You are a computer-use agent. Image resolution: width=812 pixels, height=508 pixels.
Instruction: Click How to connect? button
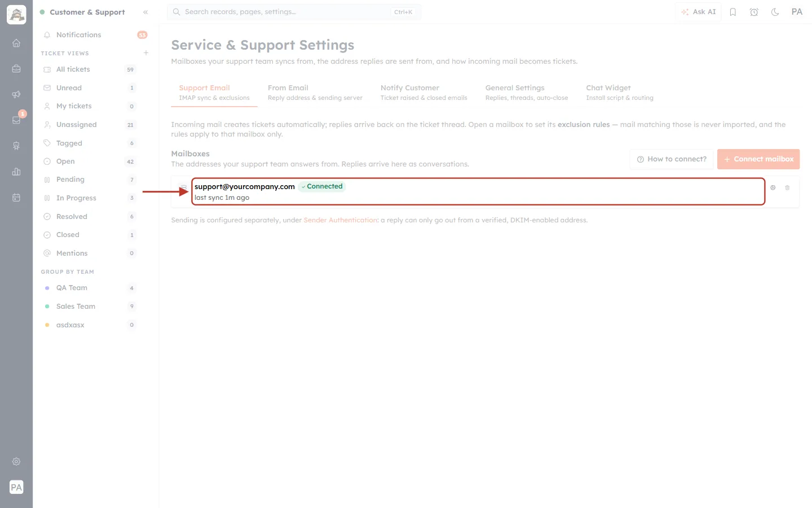coord(672,159)
